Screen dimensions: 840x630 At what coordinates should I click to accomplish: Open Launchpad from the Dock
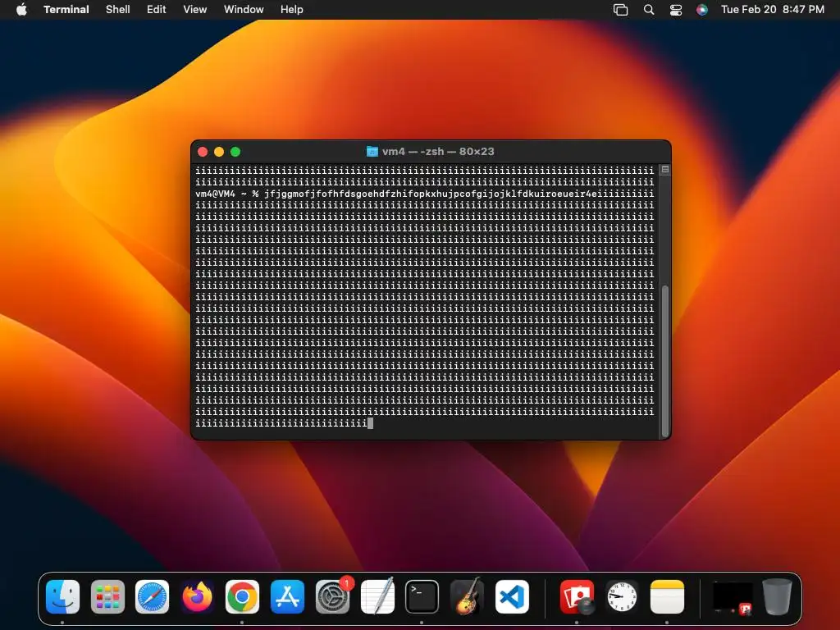[x=107, y=596]
